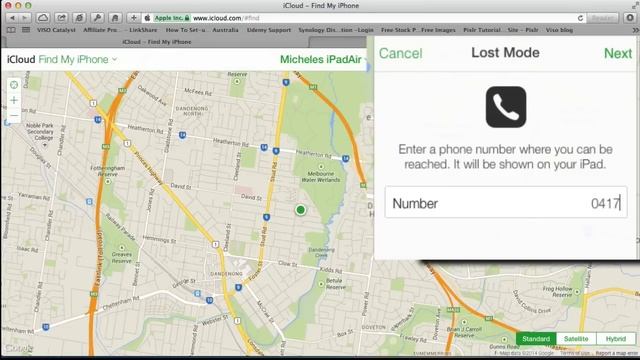
Task: Click the toolbar icon right of the key icon
Action: click(x=115, y=18)
